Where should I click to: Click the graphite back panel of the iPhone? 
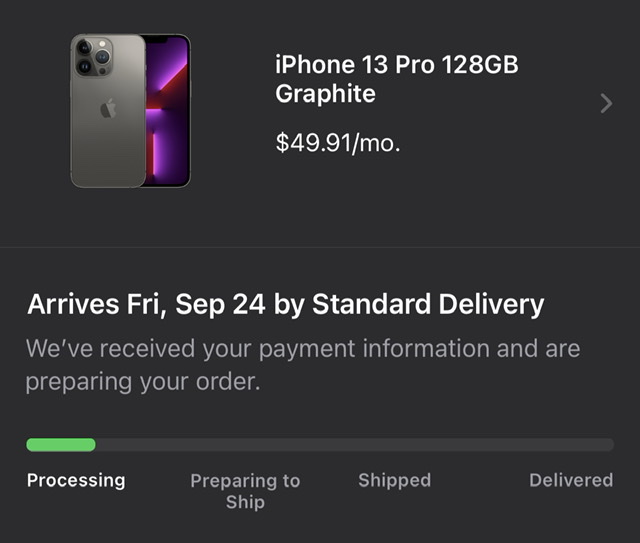[107, 145]
